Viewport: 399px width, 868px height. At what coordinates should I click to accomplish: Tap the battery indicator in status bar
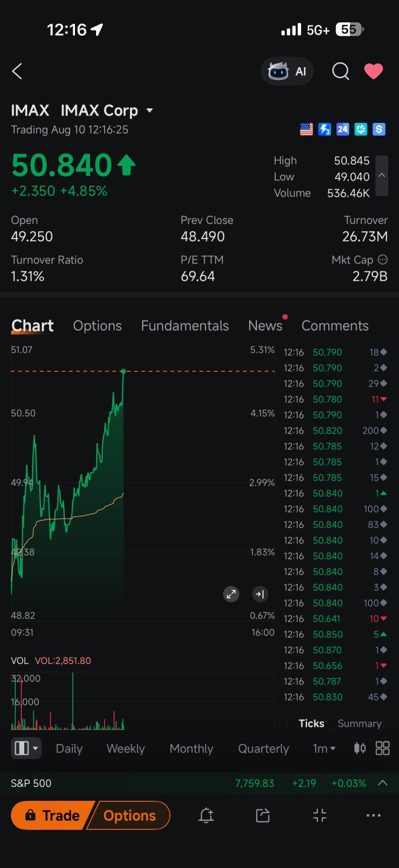click(x=349, y=29)
